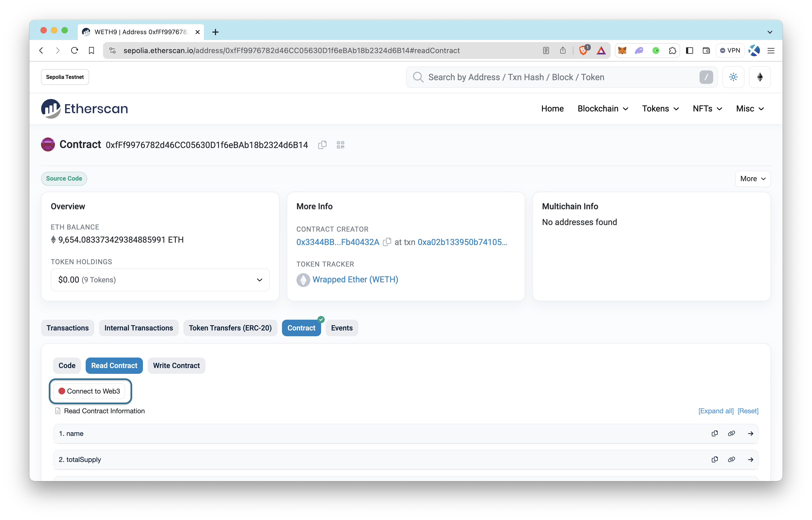Go to Home in the navigation

[552, 108]
